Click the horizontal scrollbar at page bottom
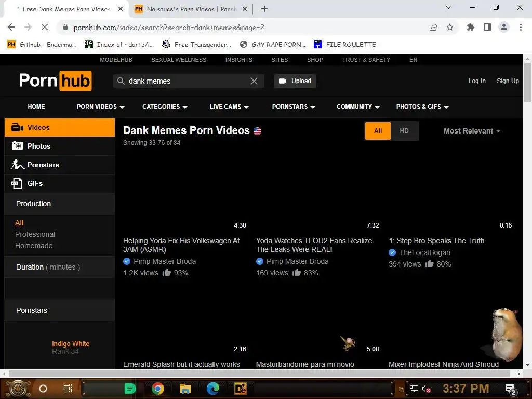This screenshot has width=532, height=399. (x=260, y=374)
